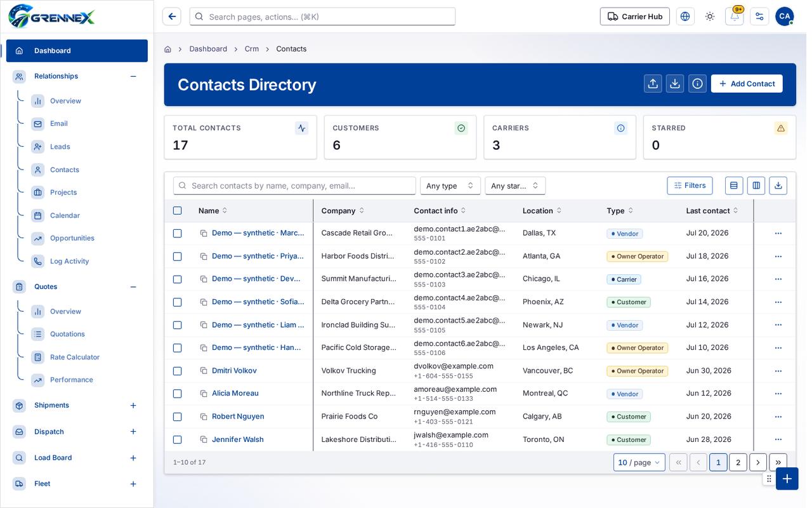
Task: Switch table density with the rows view icon
Action: point(734,185)
